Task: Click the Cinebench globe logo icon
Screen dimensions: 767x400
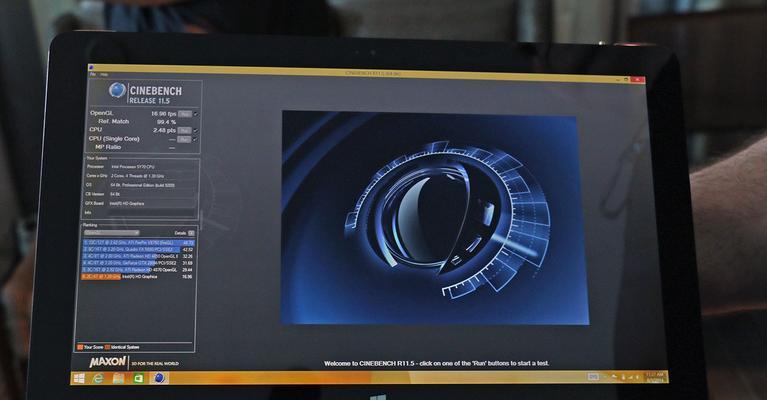Action: coord(117,90)
